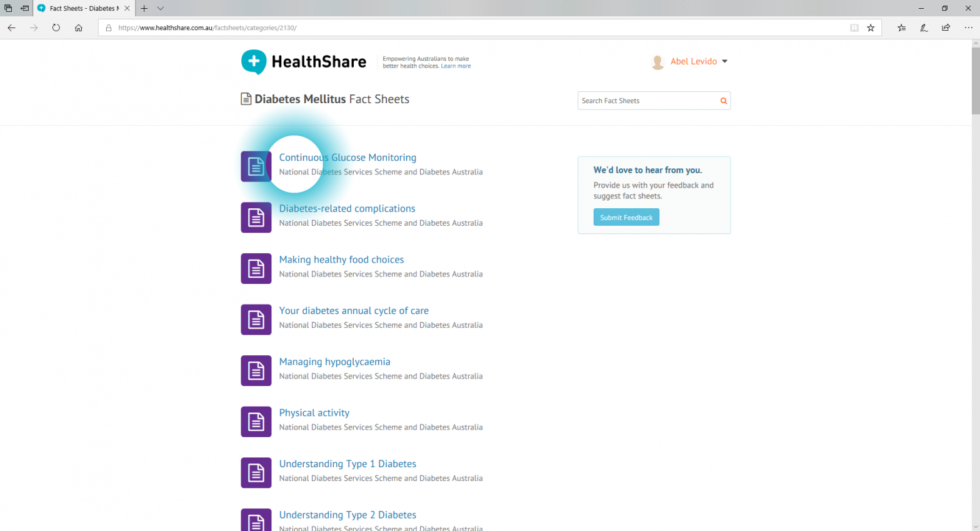Open the tab list chevron dropdown
Viewport: 980px width, 531px height.
pos(161,8)
